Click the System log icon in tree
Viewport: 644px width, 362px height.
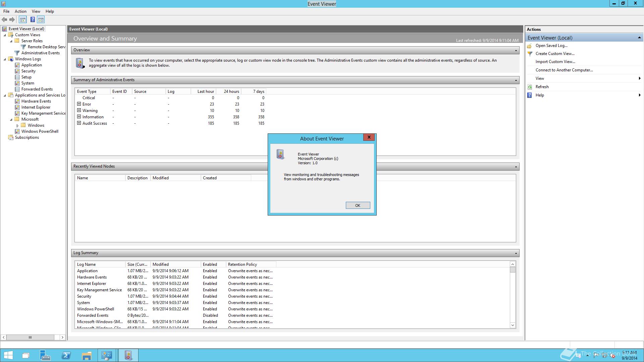tap(17, 83)
